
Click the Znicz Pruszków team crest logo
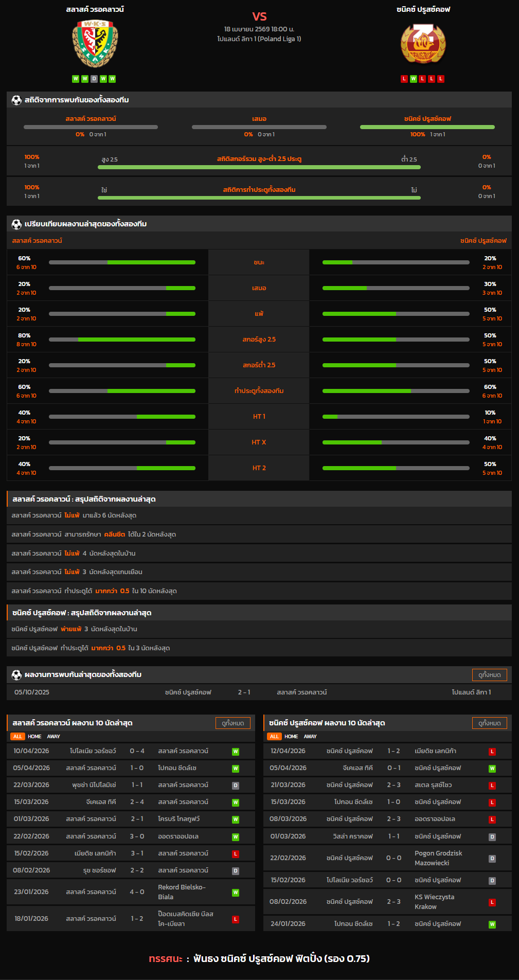click(x=423, y=44)
